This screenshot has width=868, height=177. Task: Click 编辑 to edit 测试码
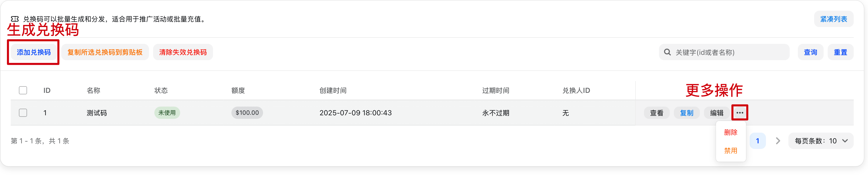(x=717, y=113)
